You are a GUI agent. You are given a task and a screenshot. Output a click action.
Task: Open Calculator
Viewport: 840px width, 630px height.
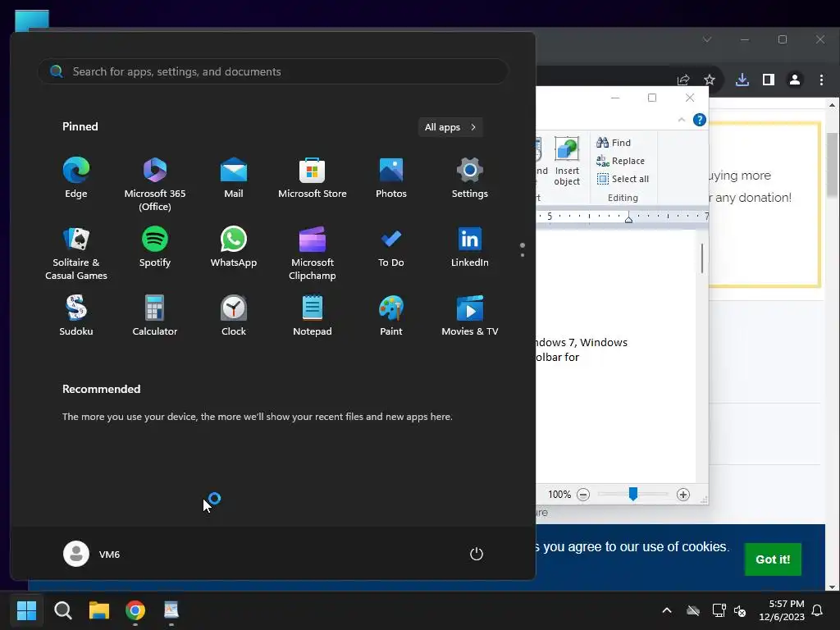[x=155, y=316]
